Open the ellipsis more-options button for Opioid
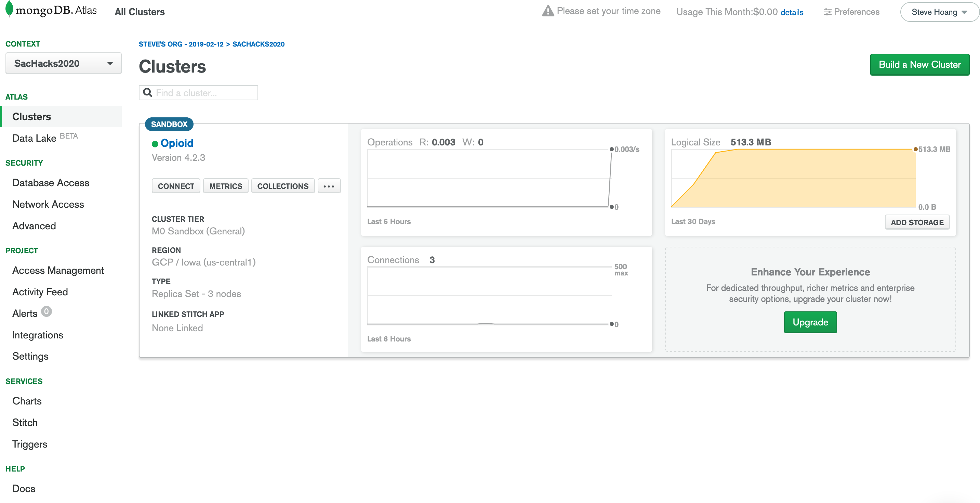 [329, 186]
